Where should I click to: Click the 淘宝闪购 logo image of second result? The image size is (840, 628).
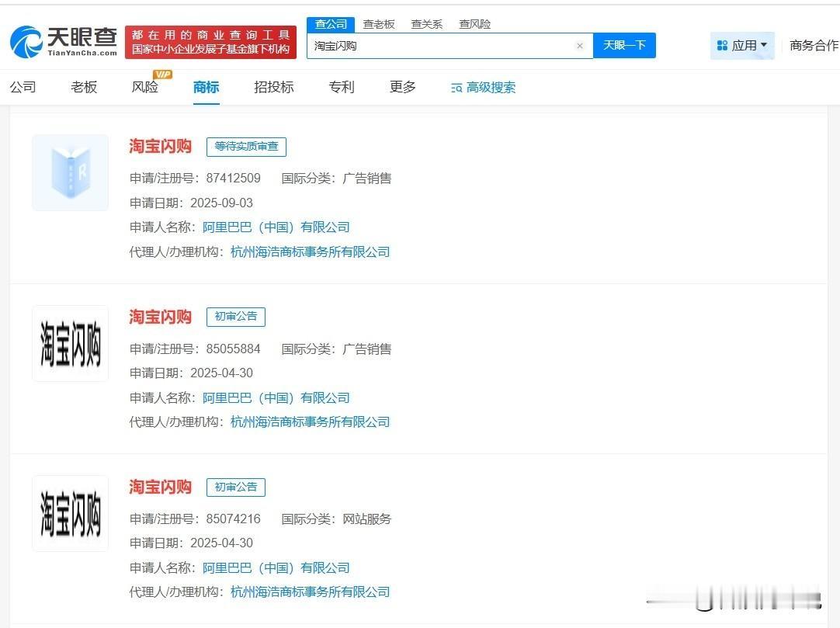click(x=70, y=342)
